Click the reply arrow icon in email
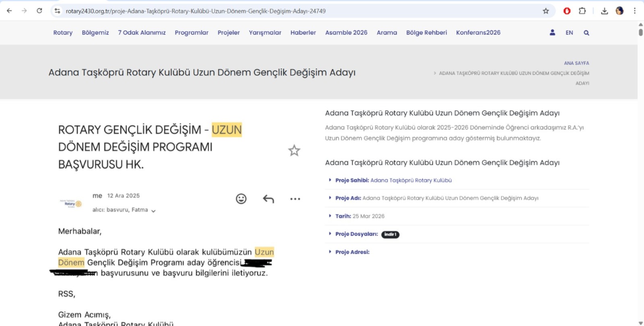Image resolution: width=644 pixels, height=326 pixels. coord(268,199)
